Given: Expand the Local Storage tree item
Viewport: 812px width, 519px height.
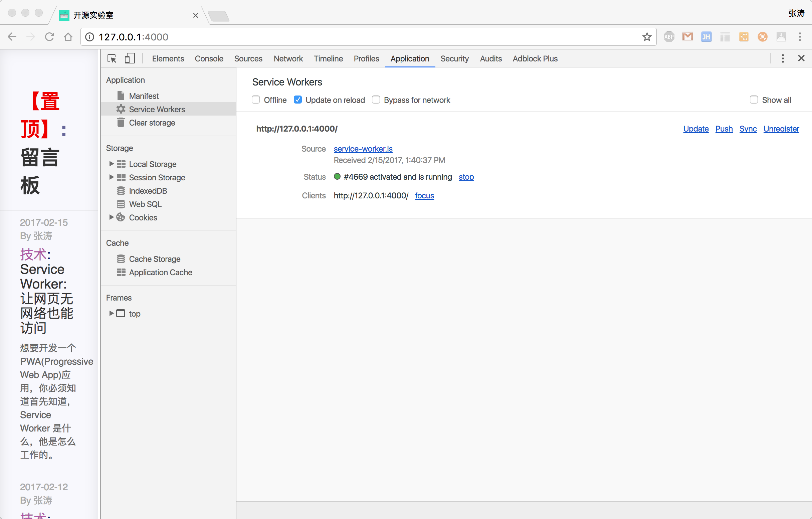Looking at the screenshot, I should [x=111, y=163].
